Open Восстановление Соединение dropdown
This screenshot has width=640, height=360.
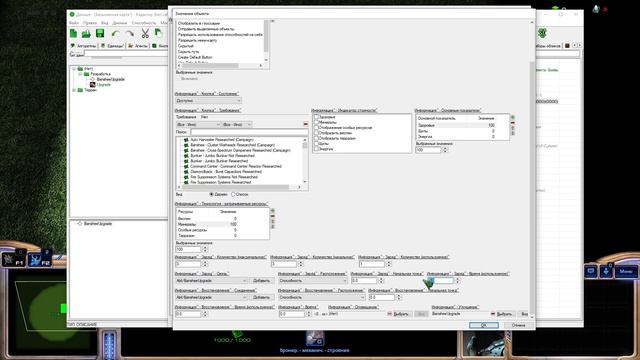(x=211, y=298)
